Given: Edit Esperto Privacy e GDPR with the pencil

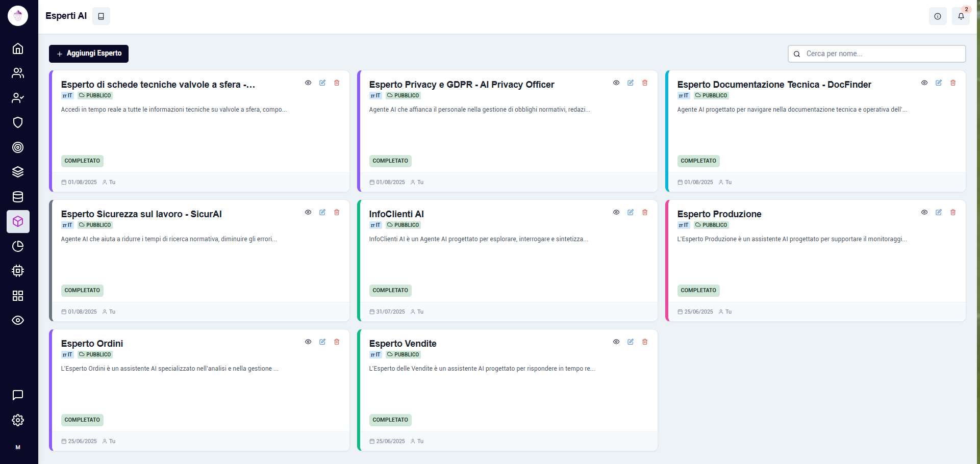Looking at the screenshot, I should (x=631, y=83).
